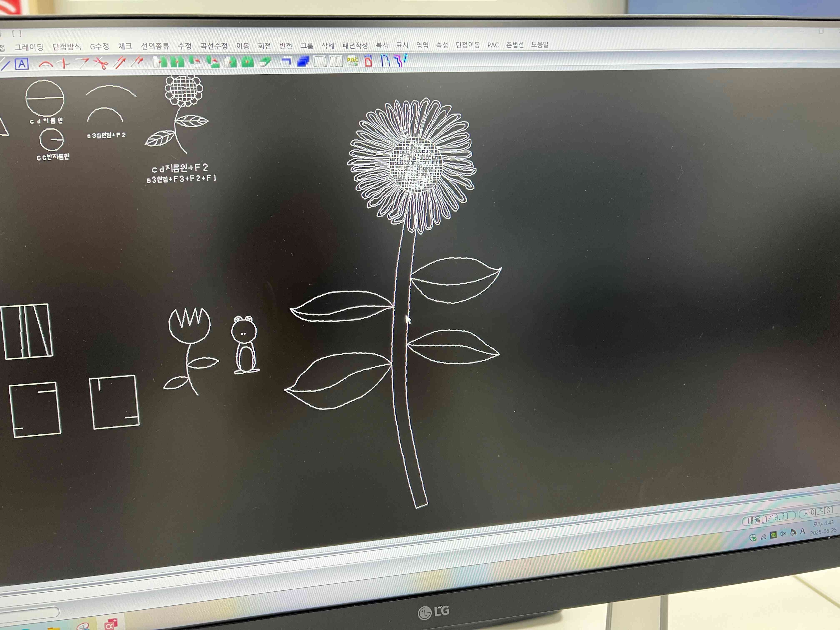Click the NVIDIA system tray icon
Screen dimensions: 840x630
click(x=773, y=535)
